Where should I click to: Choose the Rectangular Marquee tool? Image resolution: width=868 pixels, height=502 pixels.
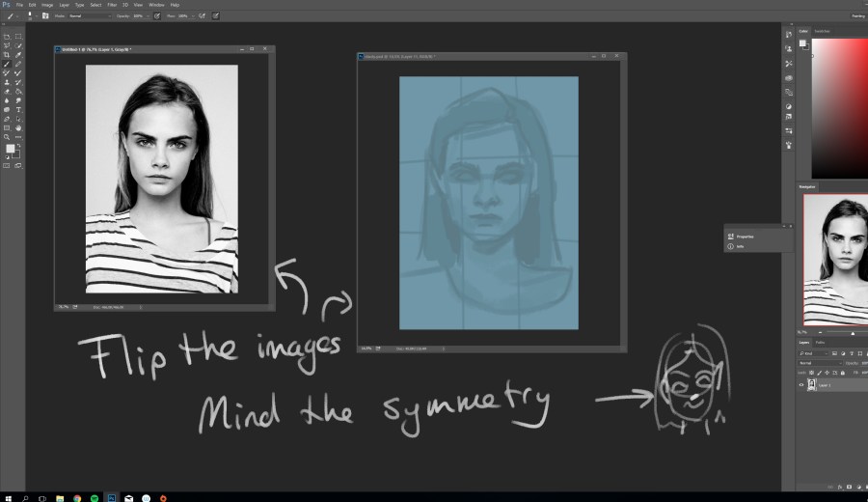point(18,37)
